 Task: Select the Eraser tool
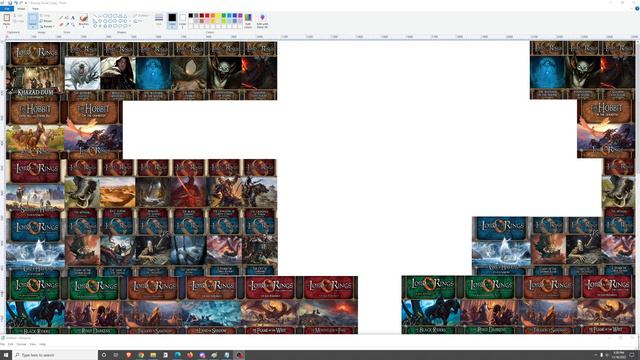click(61, 24)
